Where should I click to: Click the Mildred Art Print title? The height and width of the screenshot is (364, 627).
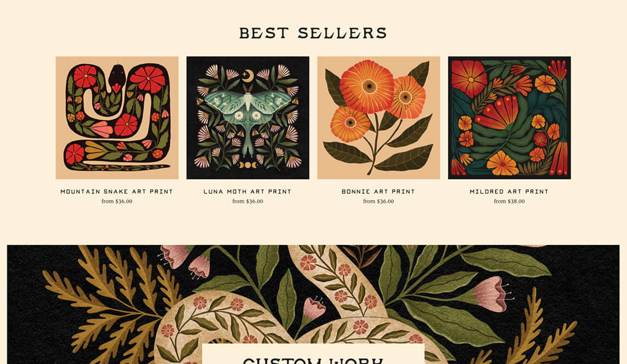pyautogui.click(x=509, y=191)
